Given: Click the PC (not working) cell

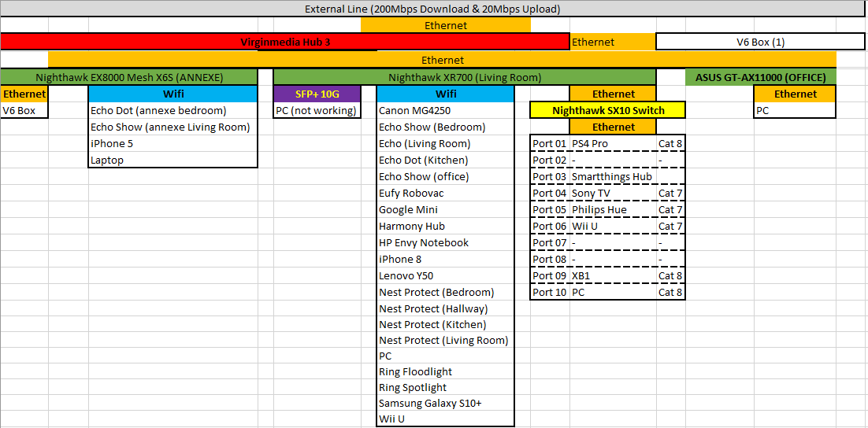Looking at the screenshot, I should pyautogui.click(x=317, y=111).
